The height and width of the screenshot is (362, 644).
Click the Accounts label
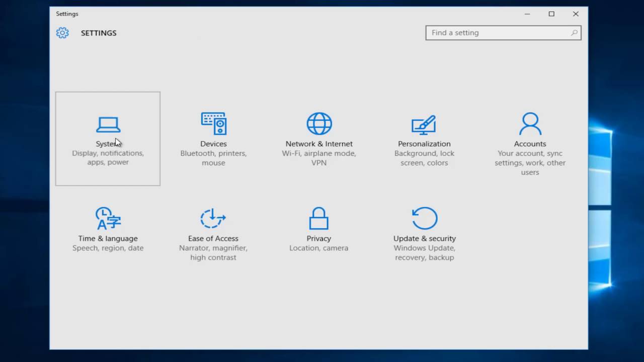click(530, 144)
